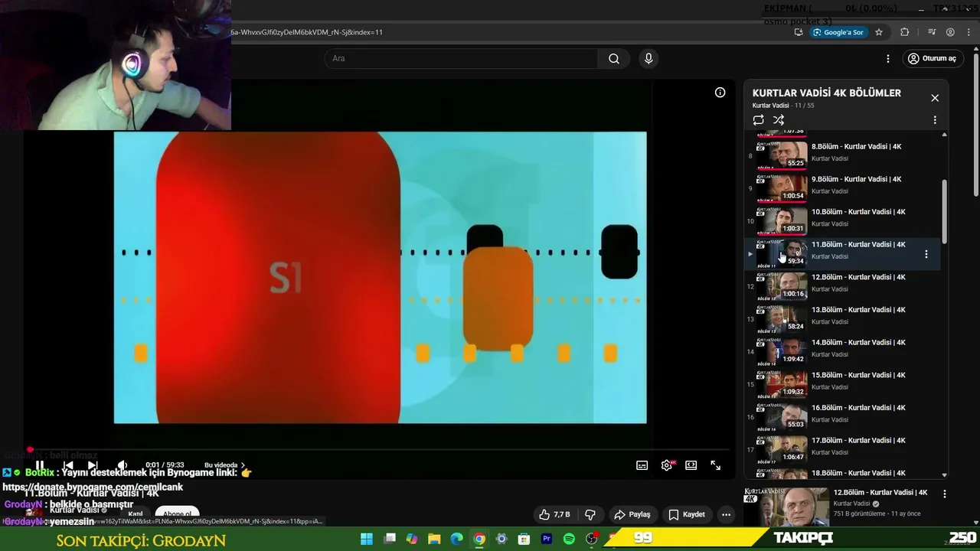Open Adobe Premiere Pro from taskbar
Screen dimensions: 980x551
click(x=547, y=539)
